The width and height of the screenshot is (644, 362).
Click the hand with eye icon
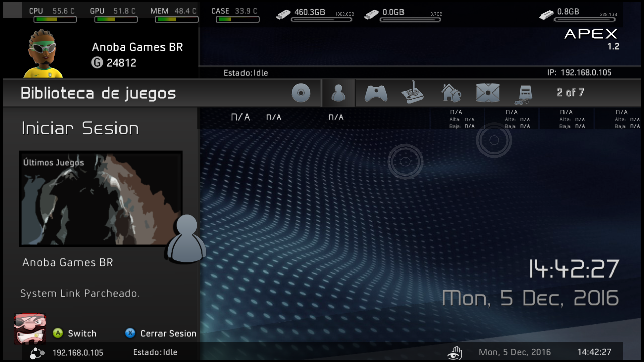(x=455, y=353)
